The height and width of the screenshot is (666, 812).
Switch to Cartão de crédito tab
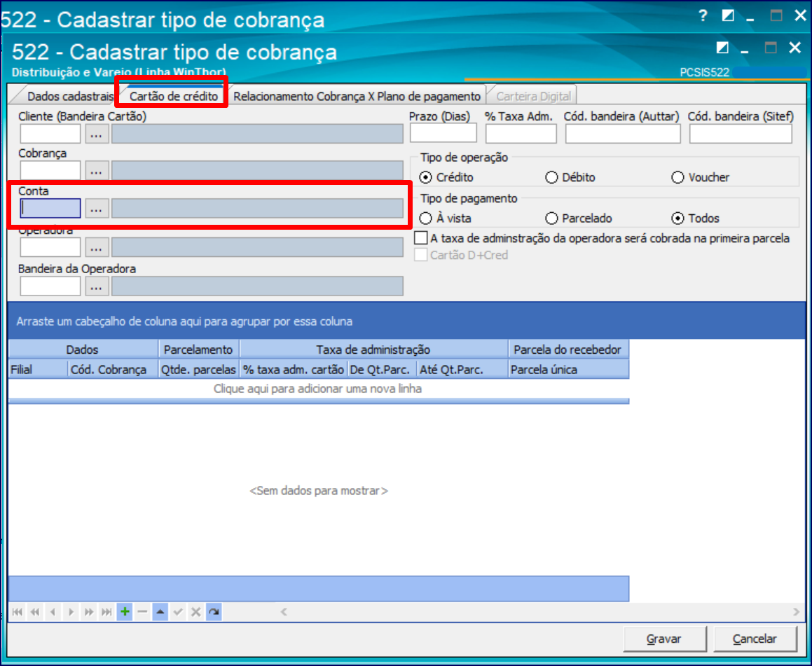(174, 96)
